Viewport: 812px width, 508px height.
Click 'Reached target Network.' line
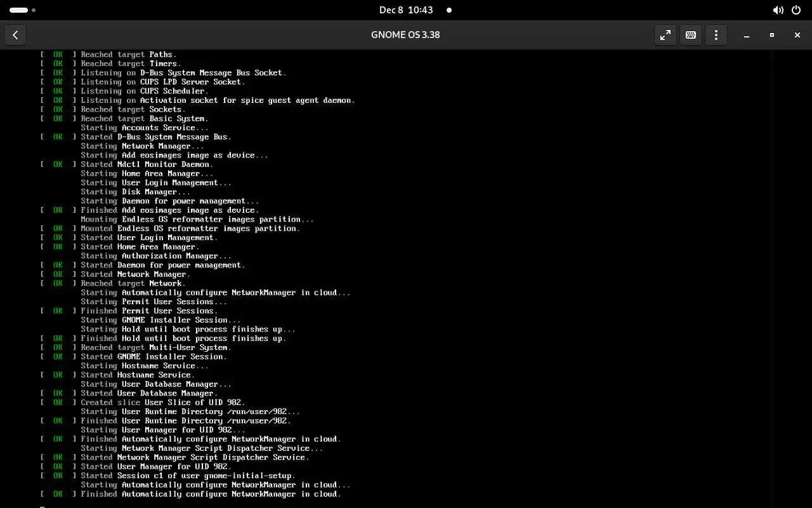[133, 283]
